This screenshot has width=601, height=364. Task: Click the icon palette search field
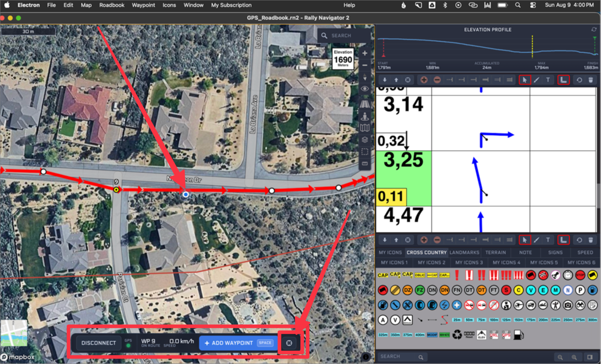point(402,356)
